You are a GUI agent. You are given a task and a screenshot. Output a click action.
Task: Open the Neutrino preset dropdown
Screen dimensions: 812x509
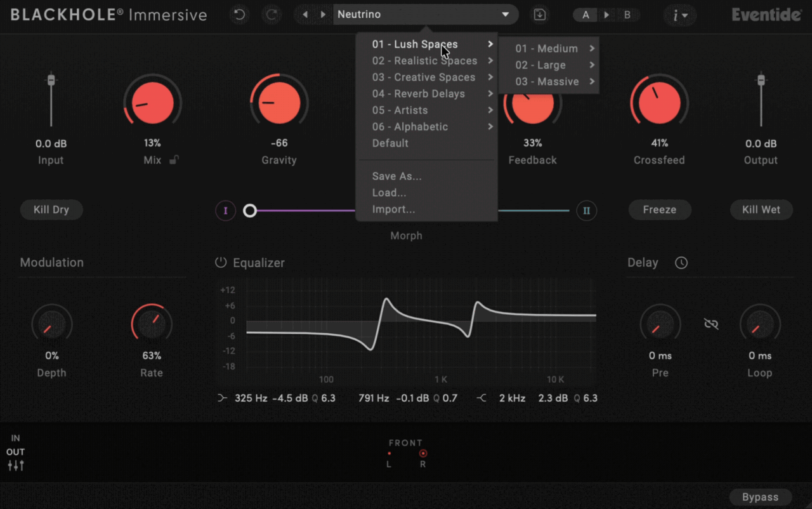(x=425, y=15)
